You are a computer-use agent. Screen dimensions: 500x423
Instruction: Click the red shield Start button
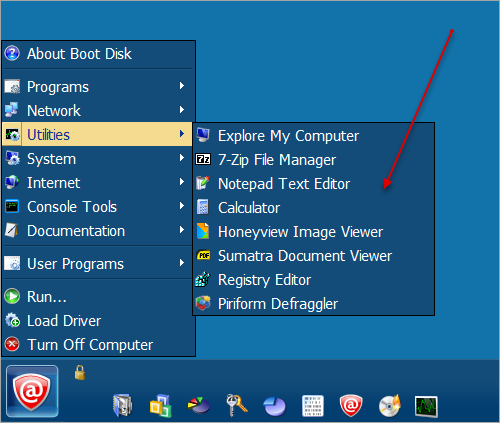[32, 391]
